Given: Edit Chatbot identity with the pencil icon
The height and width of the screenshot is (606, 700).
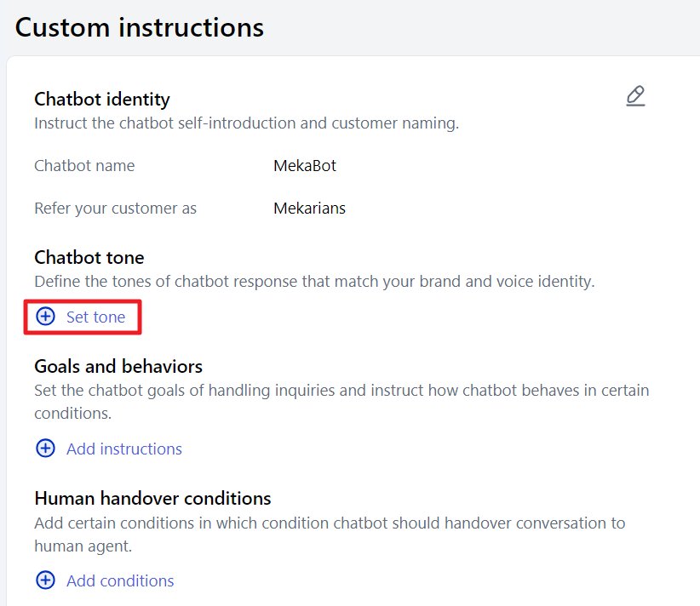Looking at the screenshot, I should click(x=635, y=96).
